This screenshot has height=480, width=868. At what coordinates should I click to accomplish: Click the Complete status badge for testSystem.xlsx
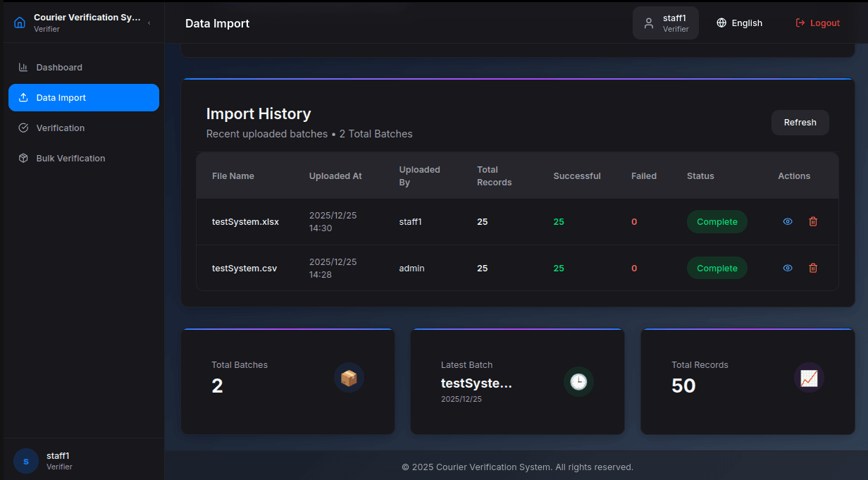pos(717,222)
